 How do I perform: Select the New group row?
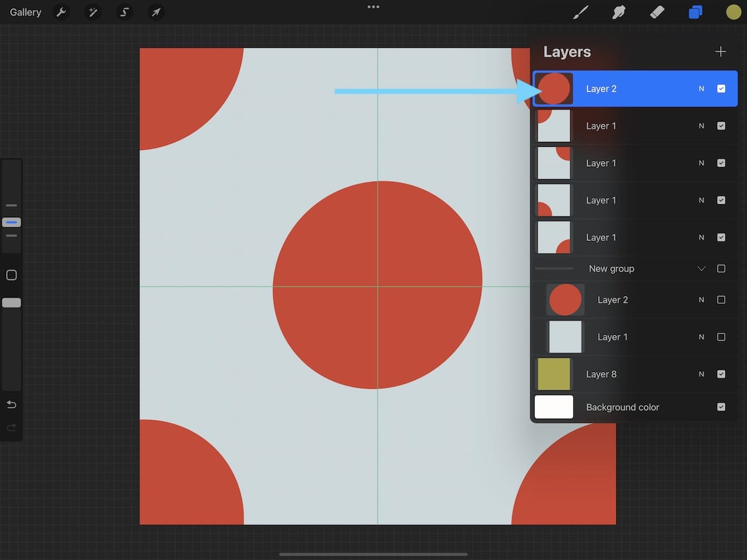[634, 269]
